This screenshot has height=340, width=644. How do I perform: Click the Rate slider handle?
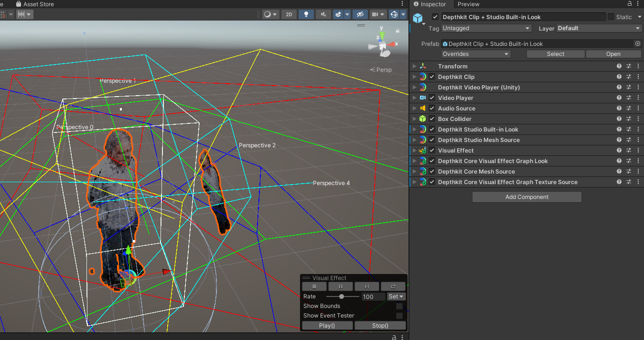click(x=342, y=296)
